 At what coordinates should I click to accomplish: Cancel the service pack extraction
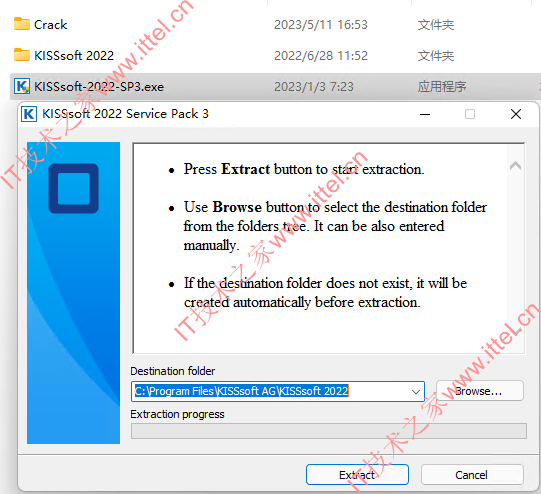point(472,475)
